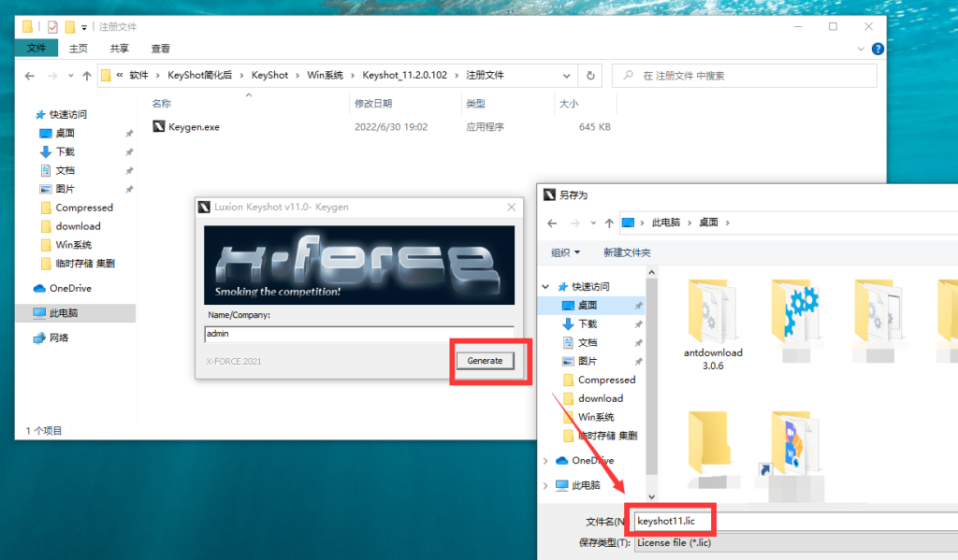Image resolution: width=958 pixels, height=560 pixels.
Task: Click the forward arrow in the 另存为 dialog
Action: coord(575,223)
